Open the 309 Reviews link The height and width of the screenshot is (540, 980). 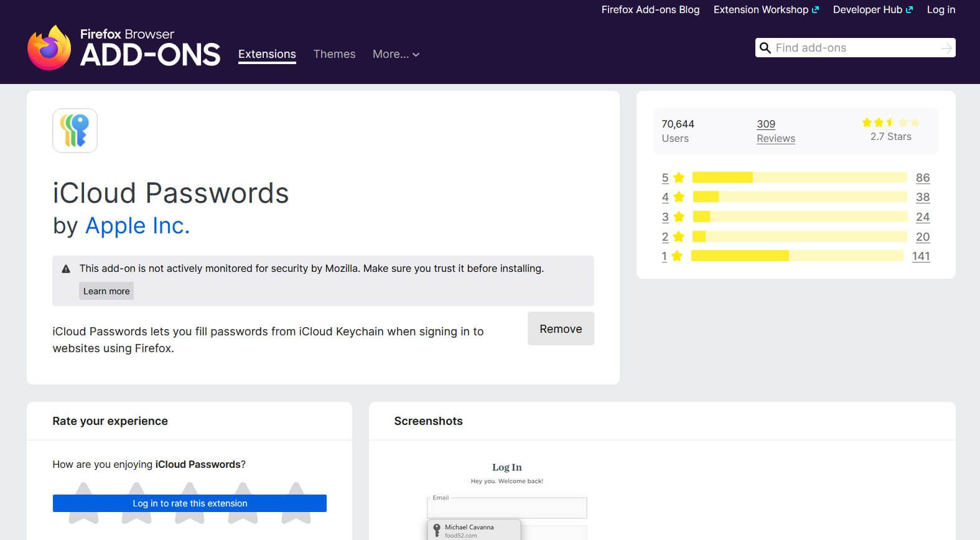(775, 131)
